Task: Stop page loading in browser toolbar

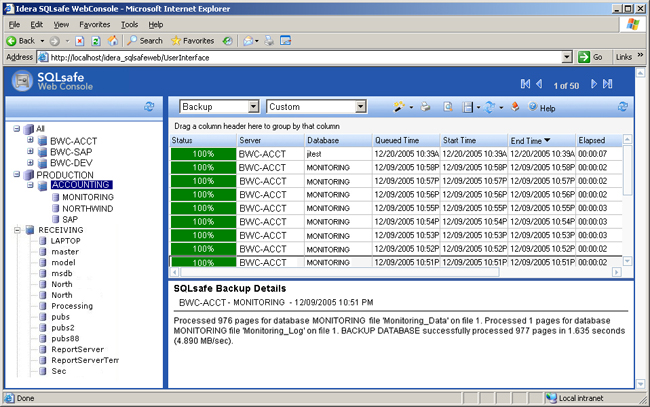Action: (80, 41)
